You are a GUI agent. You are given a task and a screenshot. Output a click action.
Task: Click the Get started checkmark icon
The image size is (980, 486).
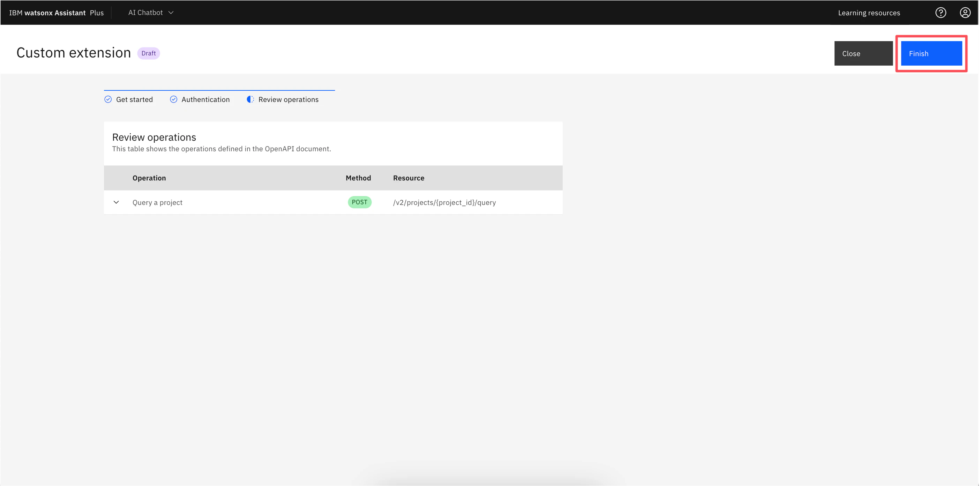(108, 99)
